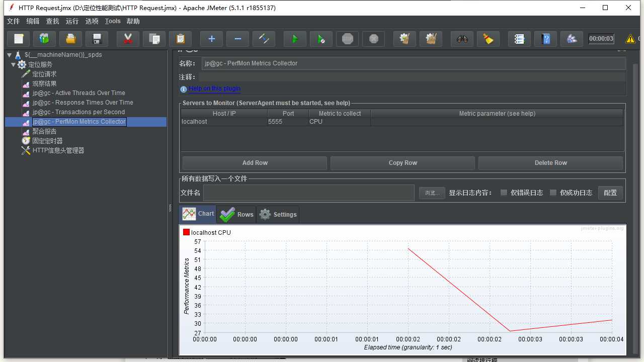The width and height of the screenshot is (644, 362).
Task: Click the Copy Row button
Action: coord(403,163)
